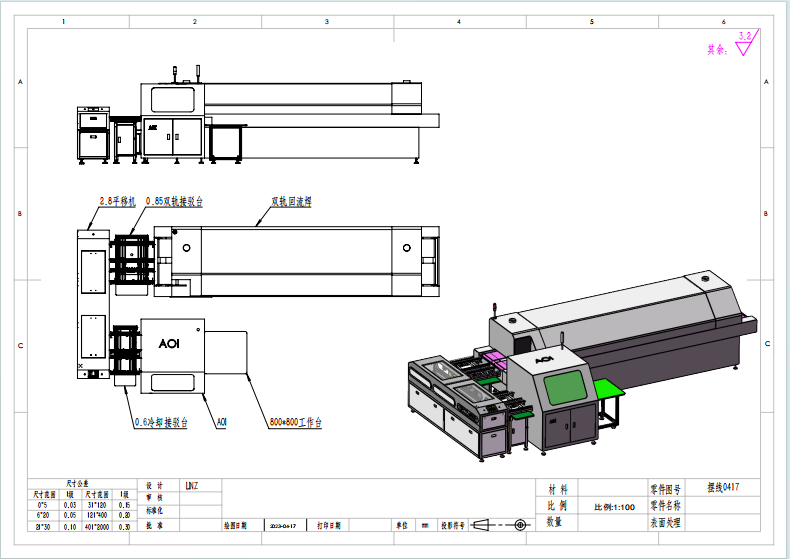Click the pink surface roughness 3.2 symbol
This screenshot has width=790, height=559.
pyautogui.click(x=743, y=44)
